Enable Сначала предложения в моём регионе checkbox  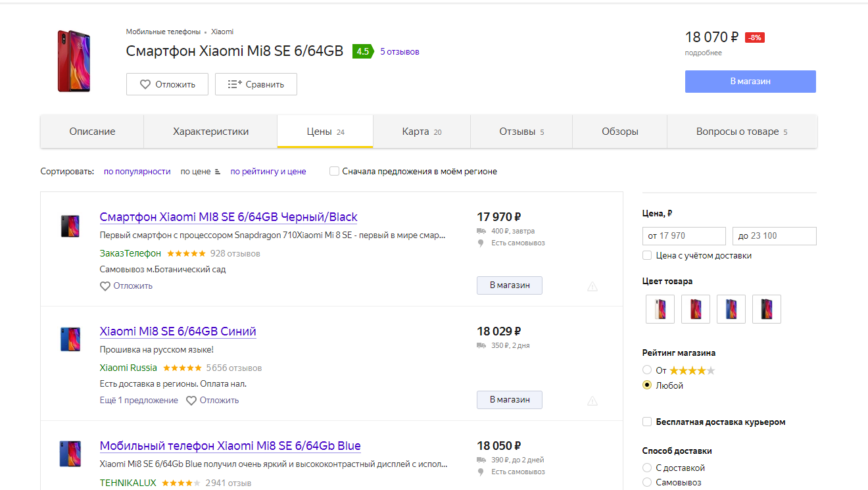334,172
